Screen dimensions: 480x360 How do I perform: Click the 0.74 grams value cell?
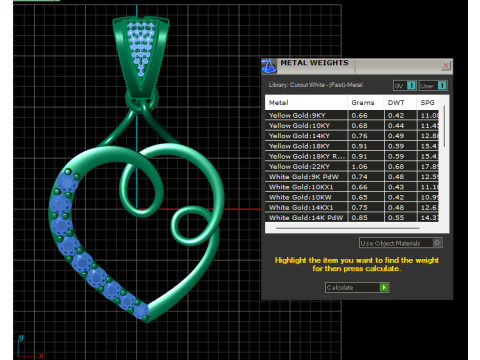(366, 177)
